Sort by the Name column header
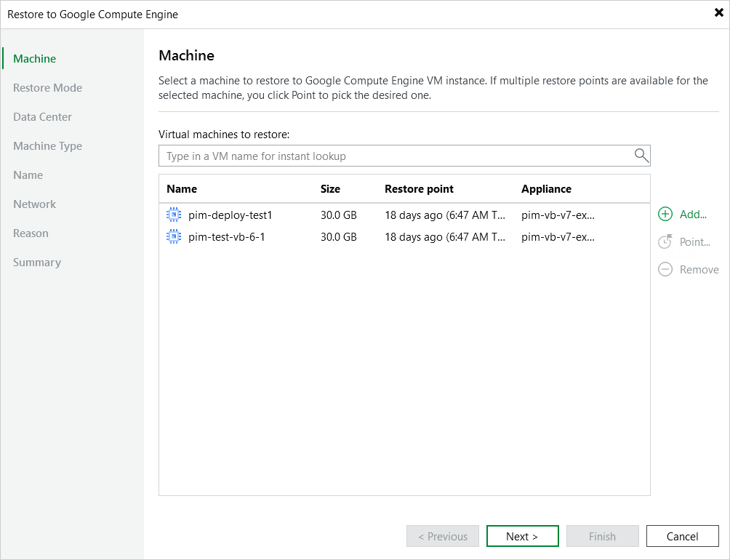The image size is (730, 560). pos(182,188)
